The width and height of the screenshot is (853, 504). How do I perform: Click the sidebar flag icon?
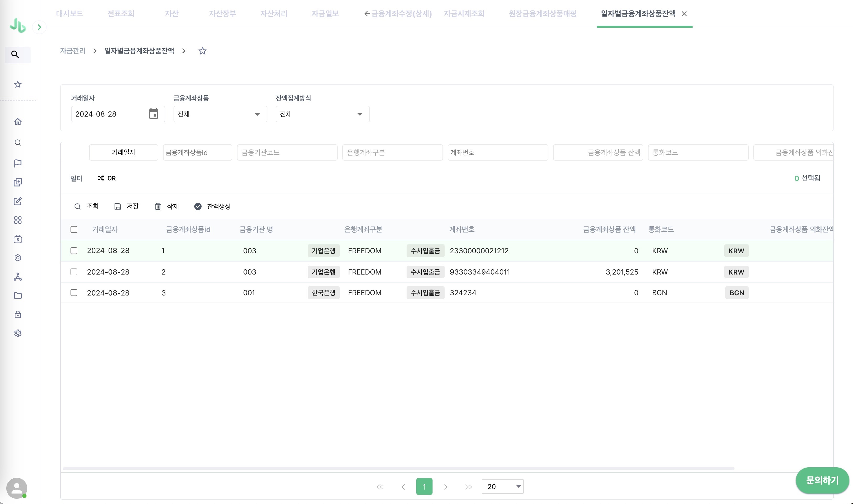click(18, 163)
